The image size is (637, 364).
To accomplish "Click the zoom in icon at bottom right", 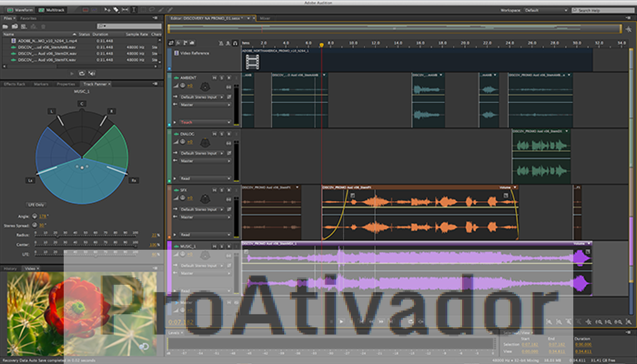I will (549, 320).
